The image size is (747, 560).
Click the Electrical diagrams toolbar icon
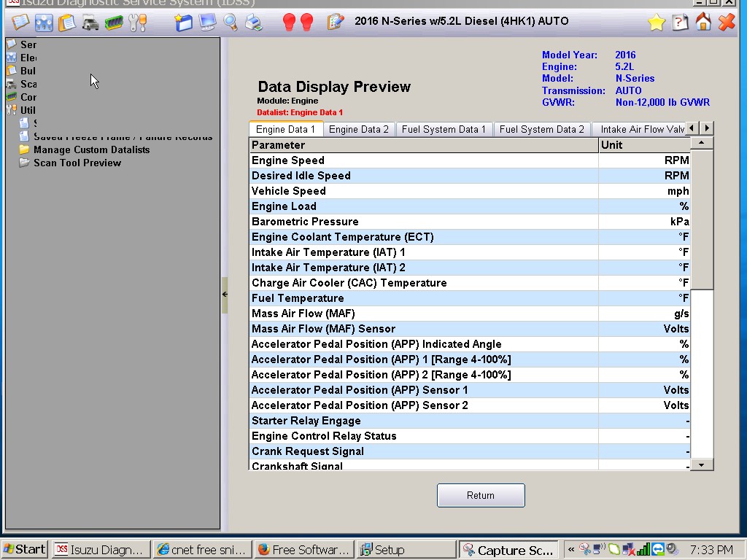point(44,23)
